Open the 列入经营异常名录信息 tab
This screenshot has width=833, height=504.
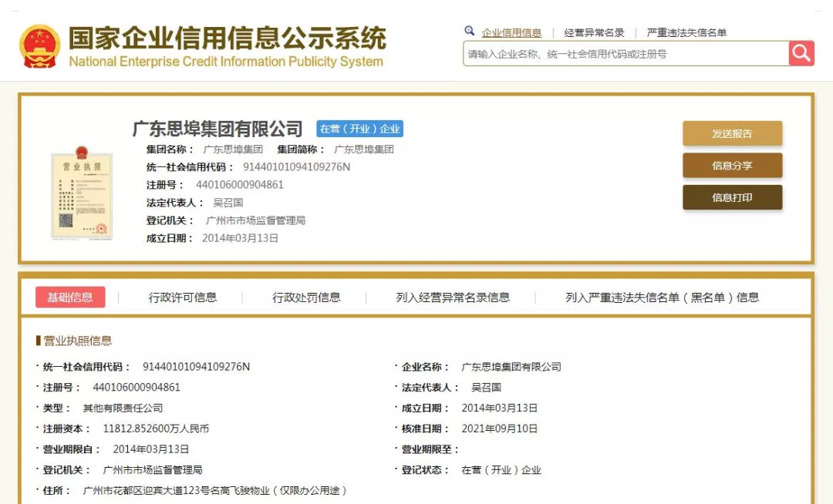click(x=453, y=297)
